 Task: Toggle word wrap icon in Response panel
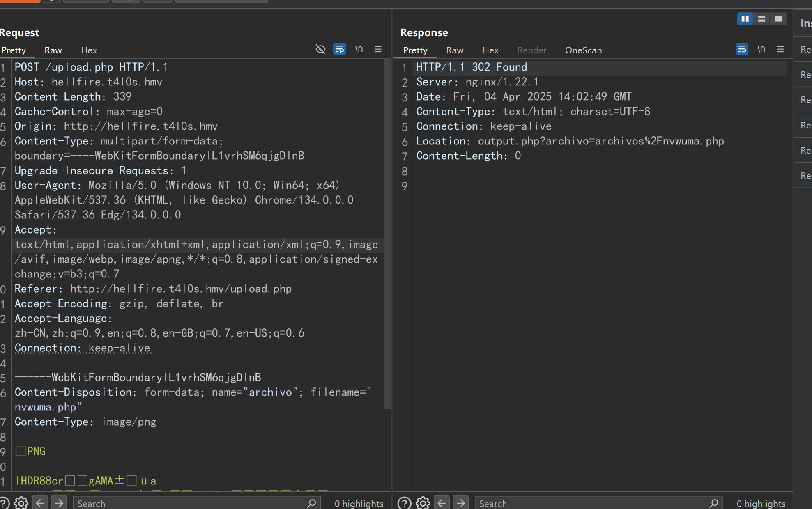pyautogui.click(x=742, y=49)
